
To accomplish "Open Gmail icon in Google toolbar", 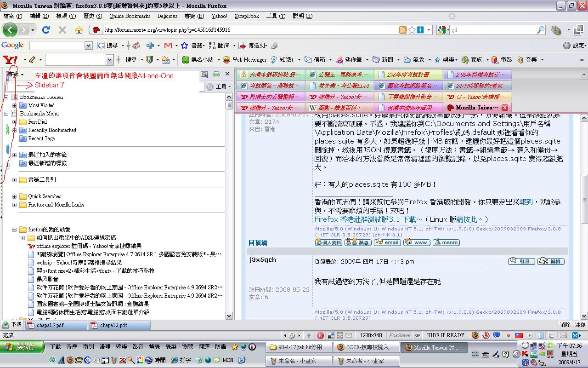I will (x=168, y=46).
